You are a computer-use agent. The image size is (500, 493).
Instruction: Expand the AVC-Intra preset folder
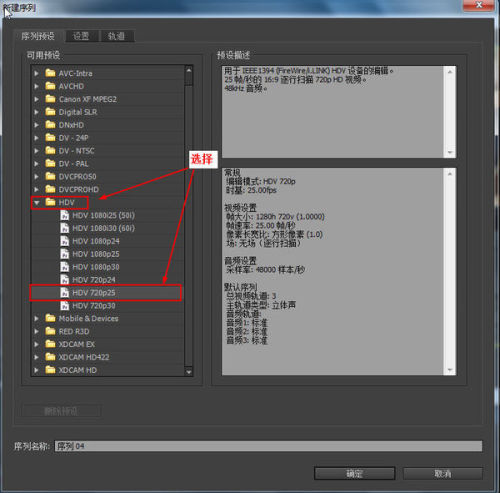37,73
